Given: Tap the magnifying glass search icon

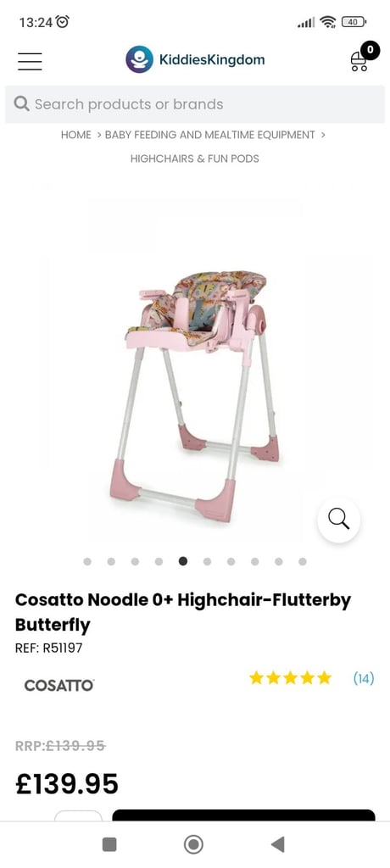Looking at the screenshot, I should [x=21, y=104].
